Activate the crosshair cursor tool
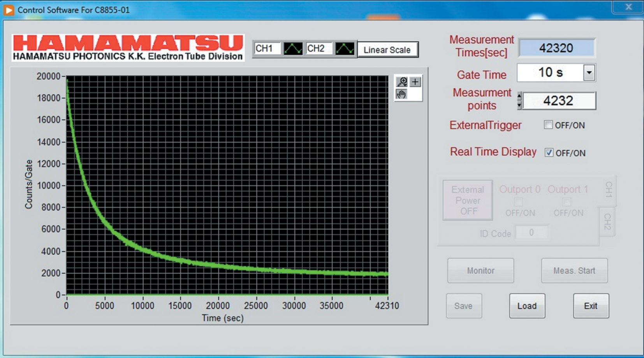The width and height of the screenshot is (644, 358). click(x=415, y=82)
